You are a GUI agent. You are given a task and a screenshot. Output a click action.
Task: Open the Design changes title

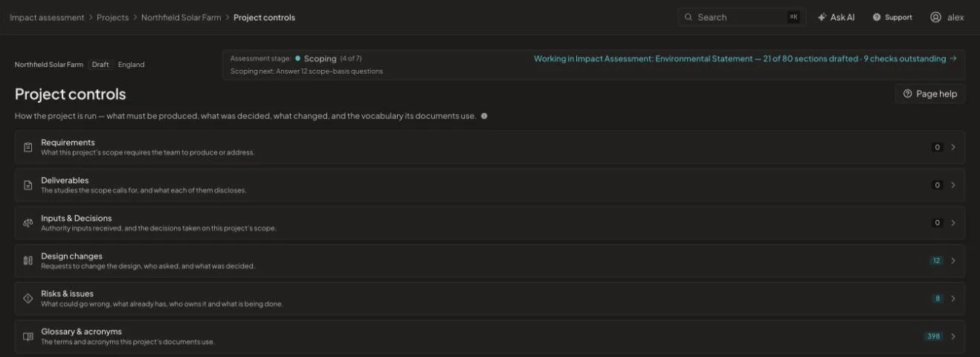tap(71, 256)
